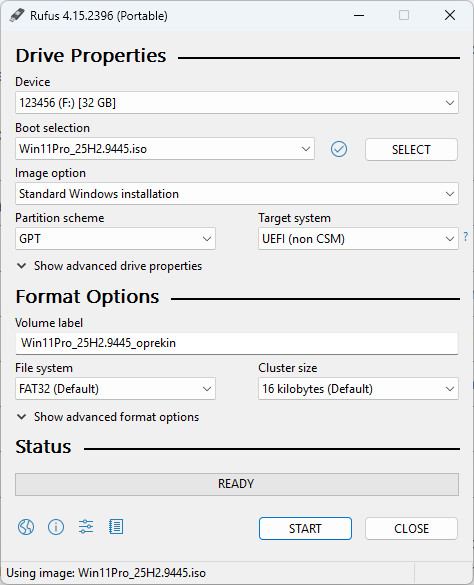Open the Target system help question mark
The image size is (474, 585).
click(x=466, y=236)
